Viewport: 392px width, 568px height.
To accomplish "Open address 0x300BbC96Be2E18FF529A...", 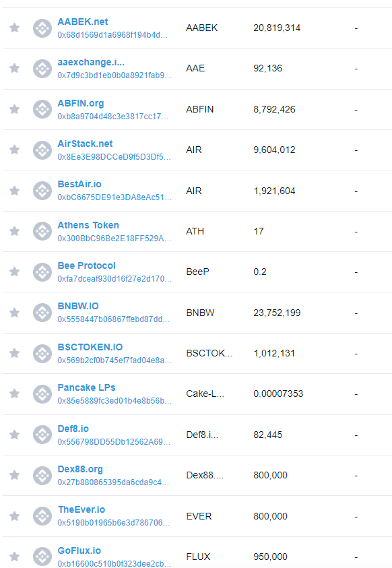I will tap(115, 239).
